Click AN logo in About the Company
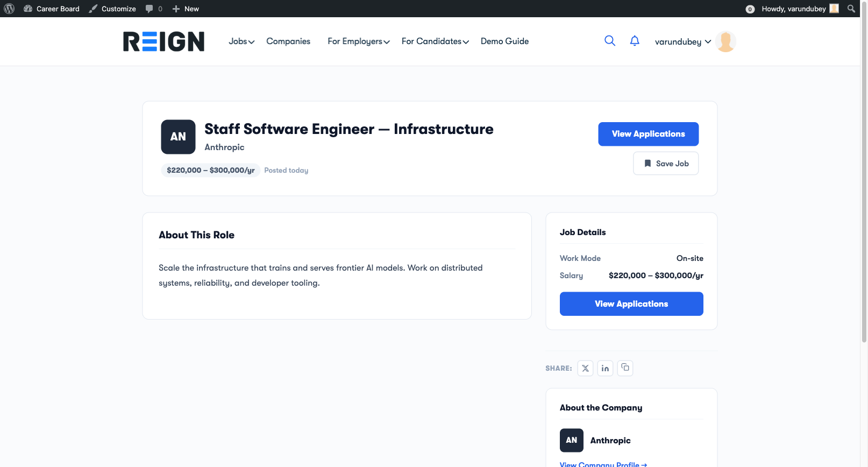Screen dimensions: 868x467 point(572,440)
